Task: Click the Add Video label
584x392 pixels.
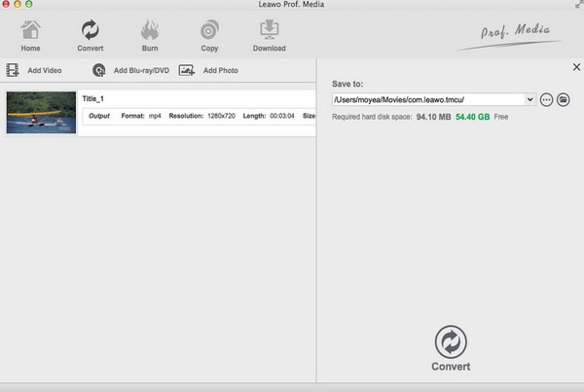Action: [45, 70]
